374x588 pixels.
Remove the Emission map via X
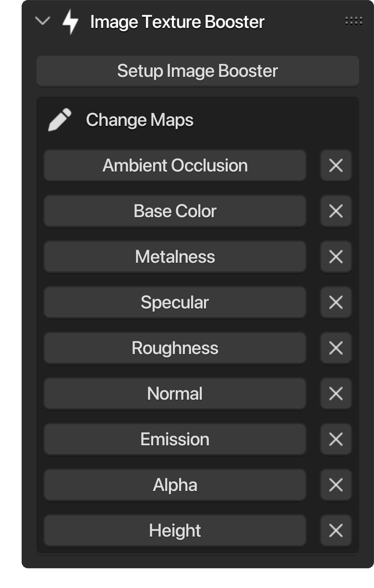(336, 439)
